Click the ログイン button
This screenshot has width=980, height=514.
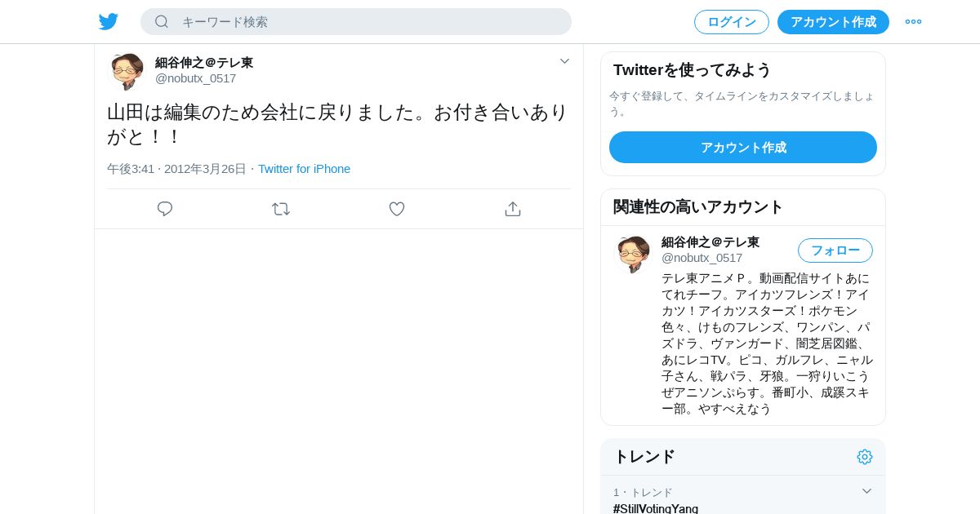732,22
